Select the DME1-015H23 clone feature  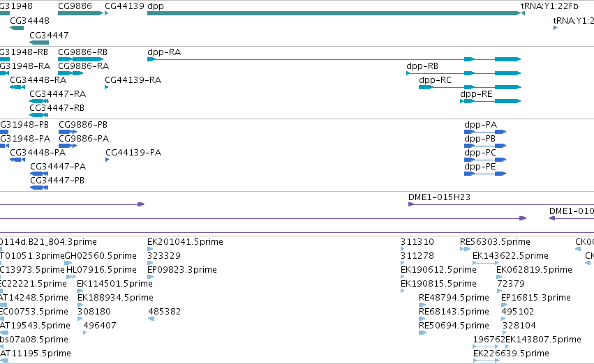point(500,204)
